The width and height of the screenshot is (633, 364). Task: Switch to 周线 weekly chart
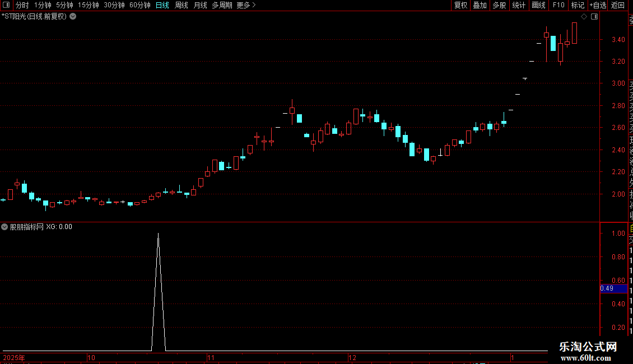(181, 5)
